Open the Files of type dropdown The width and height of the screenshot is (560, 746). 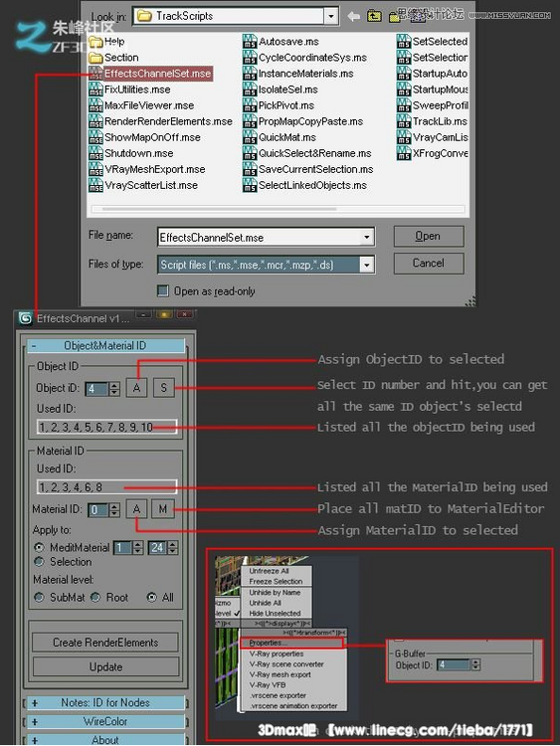coord(366,265)
